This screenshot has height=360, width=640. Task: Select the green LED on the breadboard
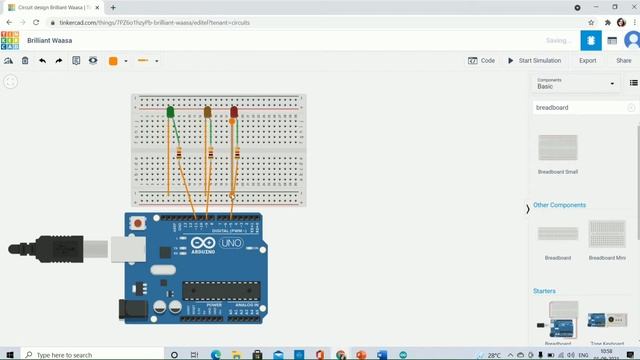(170, 111)
